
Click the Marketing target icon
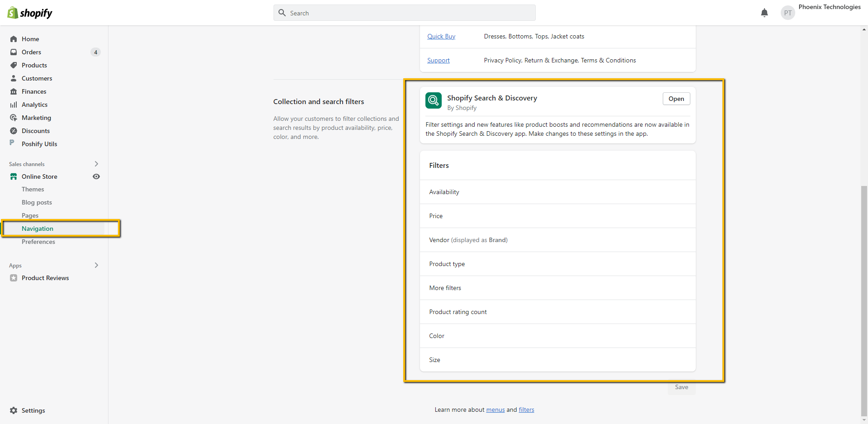(14, 118)
